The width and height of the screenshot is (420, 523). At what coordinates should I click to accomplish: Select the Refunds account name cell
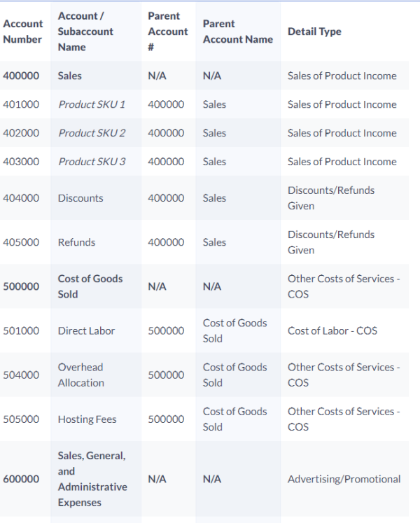tap(76, 242)
